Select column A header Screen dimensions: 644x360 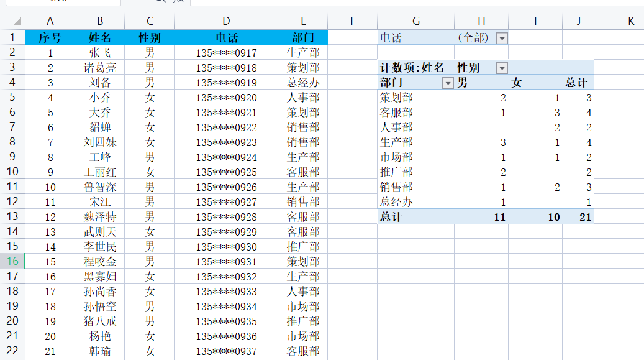coord(50,21)
